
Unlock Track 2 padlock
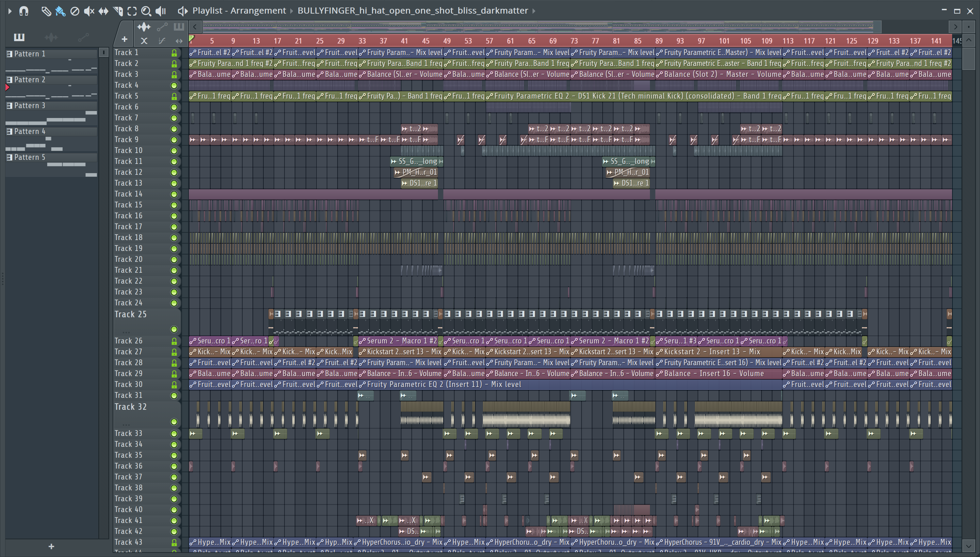point(174,64)
